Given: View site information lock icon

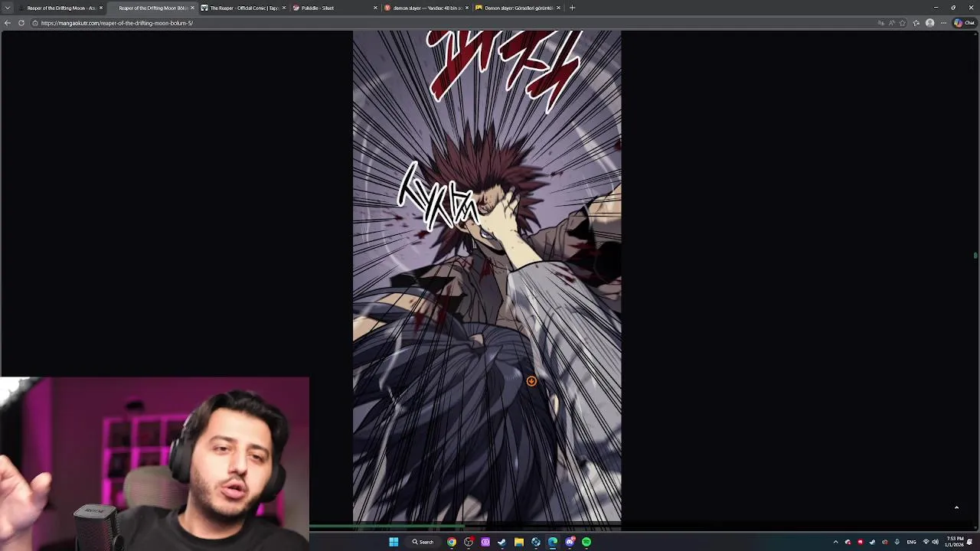Looking at the screenshot, I should click(x=35, y=23).
